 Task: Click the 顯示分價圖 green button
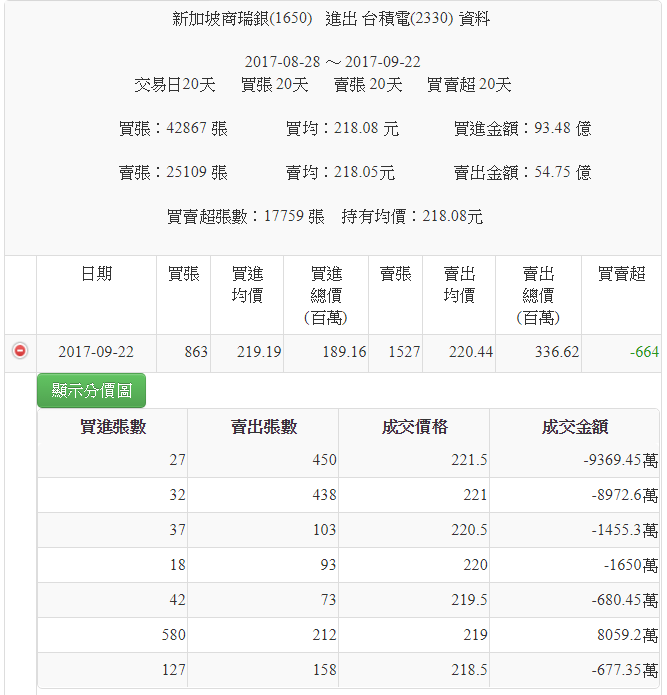(x=91, y=391)
